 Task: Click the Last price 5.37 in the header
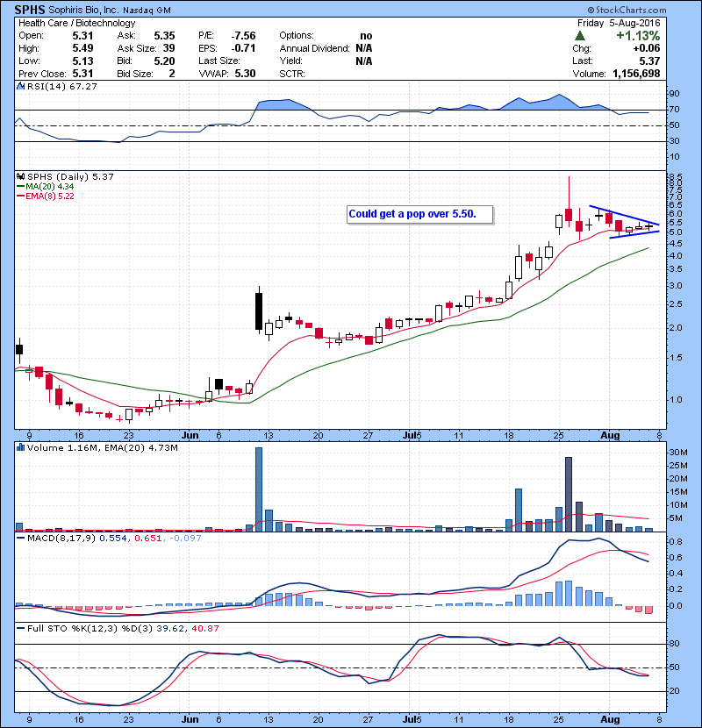[649, 61]
